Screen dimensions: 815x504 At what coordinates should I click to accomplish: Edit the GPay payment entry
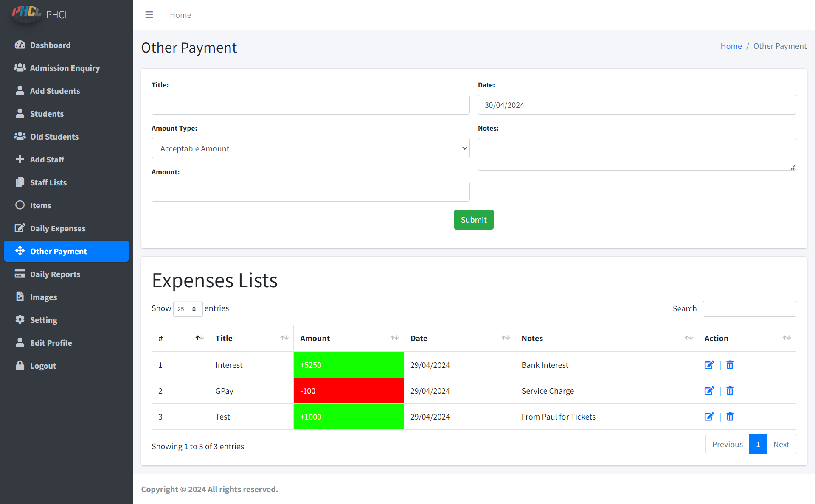(x=709, y=391)
